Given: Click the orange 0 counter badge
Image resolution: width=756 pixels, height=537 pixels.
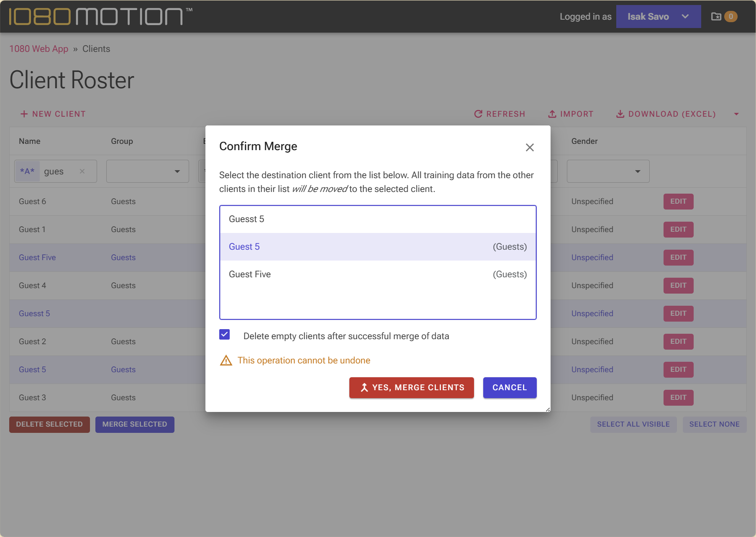Looking at the screenshot, I should coord(731,16).
